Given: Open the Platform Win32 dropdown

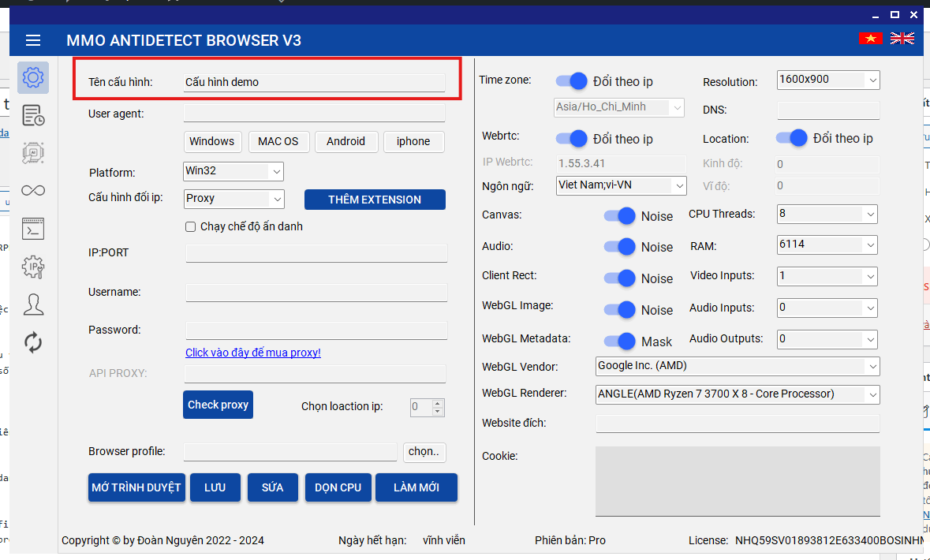Looking at the screenshot, I should tap(233, 171).
